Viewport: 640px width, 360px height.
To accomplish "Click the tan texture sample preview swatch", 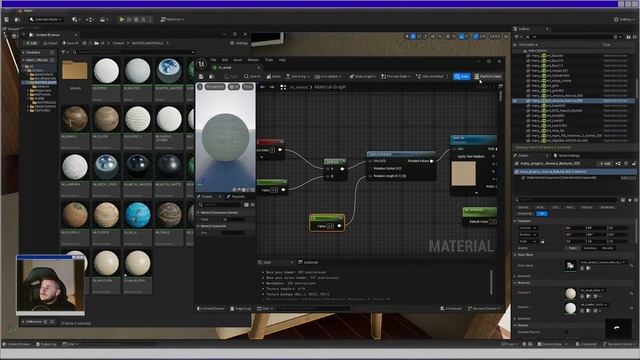I will 463,173.
